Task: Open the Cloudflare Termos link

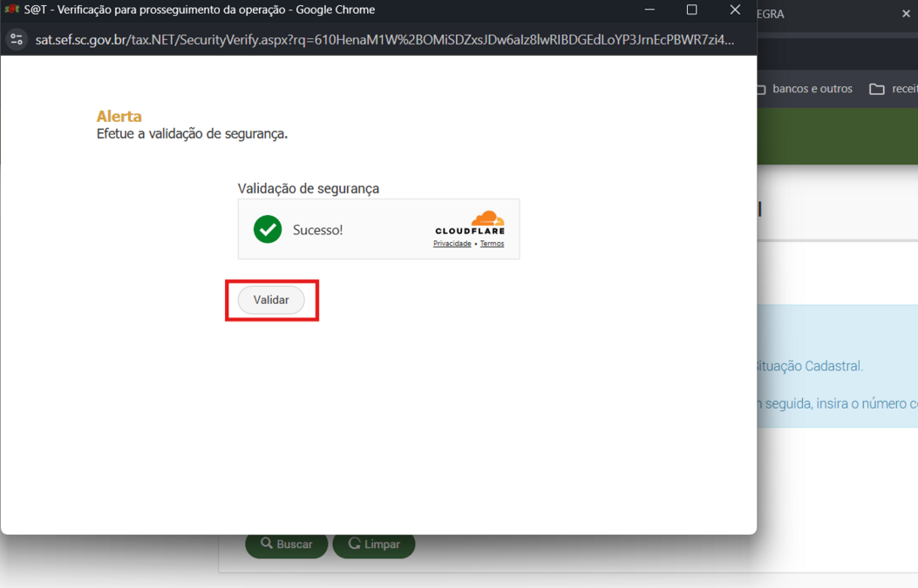Action: (x=492, y=244)
